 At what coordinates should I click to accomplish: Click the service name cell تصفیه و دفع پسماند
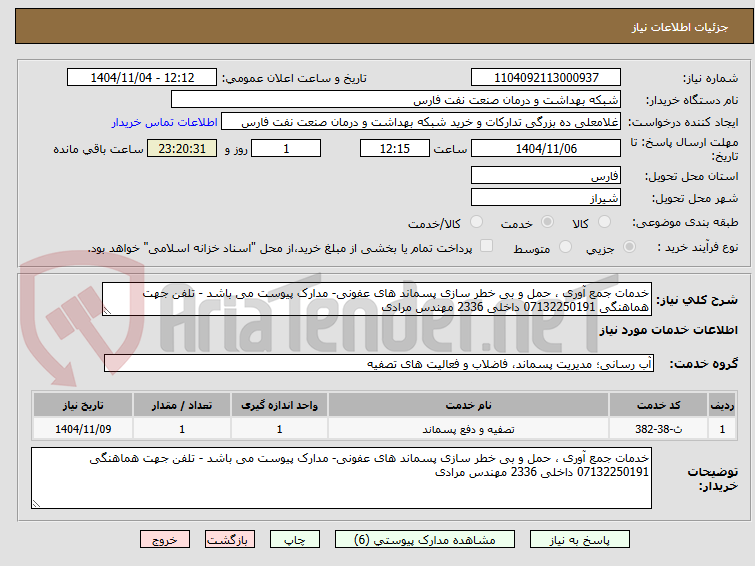coord(469,429)
